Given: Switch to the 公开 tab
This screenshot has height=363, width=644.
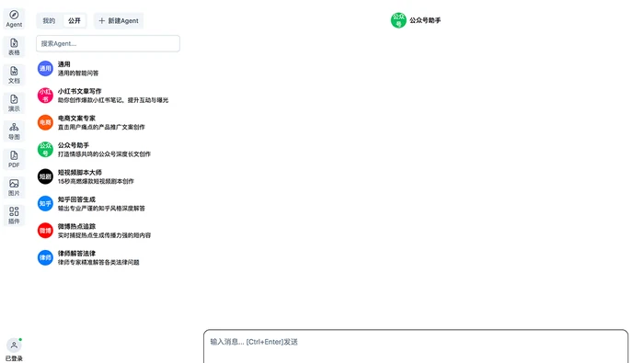Looking at the screenshot, I should coord(75,21).
